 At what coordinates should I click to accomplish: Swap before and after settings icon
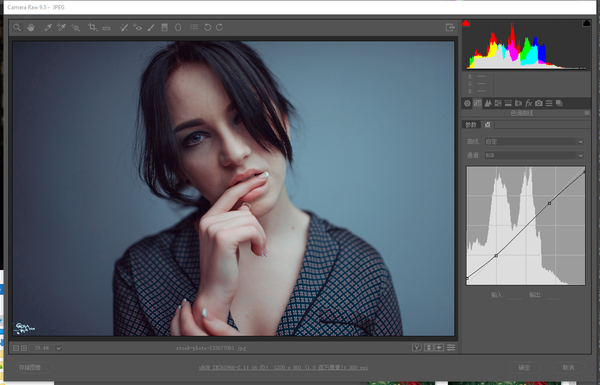coord(429,347)
